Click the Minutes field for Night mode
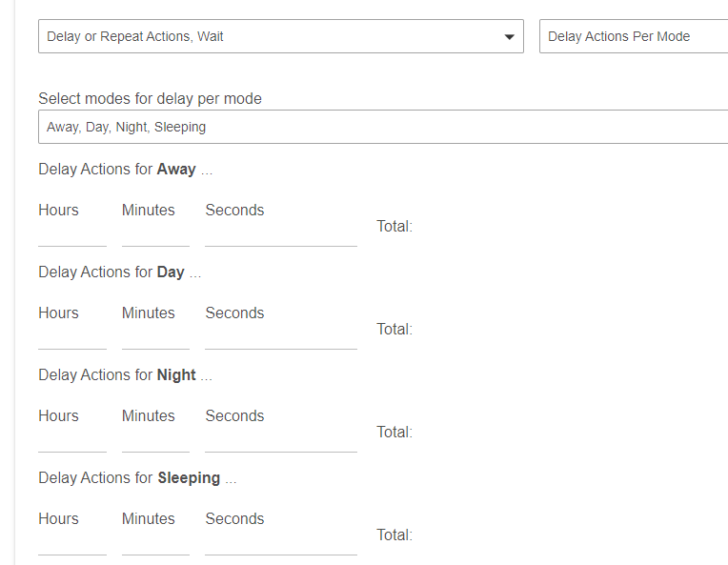Screen dimensions: 728x565 (155, 440)
